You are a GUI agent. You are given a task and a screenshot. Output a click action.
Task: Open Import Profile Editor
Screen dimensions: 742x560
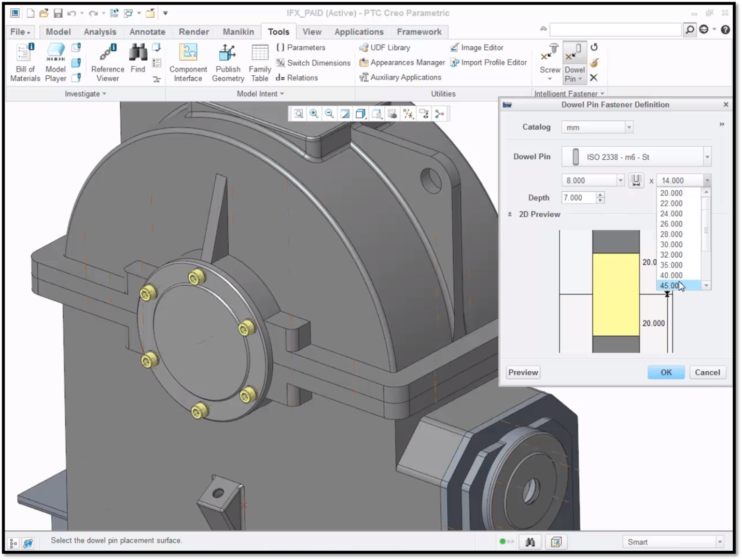(488, 62)
